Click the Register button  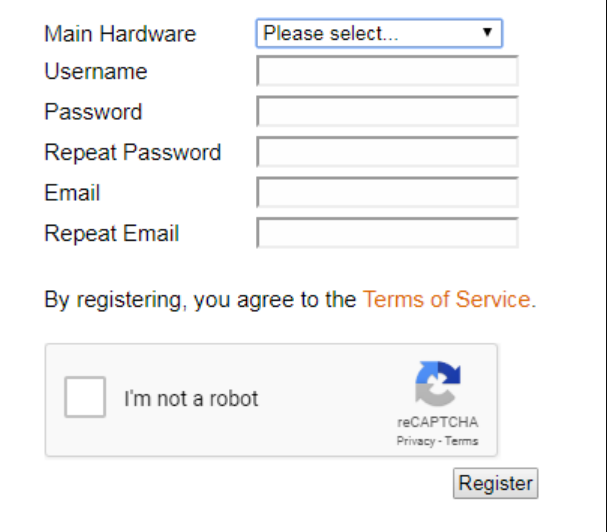pyautogui.click(x=496, y=483)
